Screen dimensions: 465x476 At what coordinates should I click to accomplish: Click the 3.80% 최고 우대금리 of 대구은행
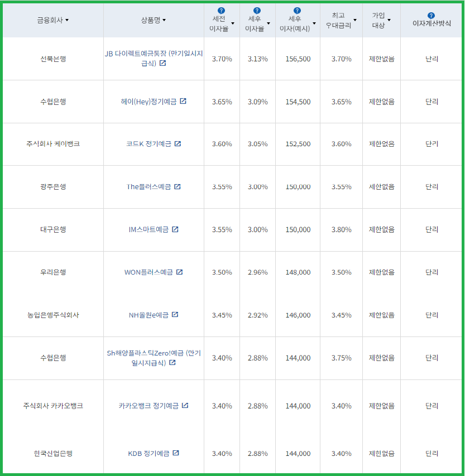pos(342,229)
